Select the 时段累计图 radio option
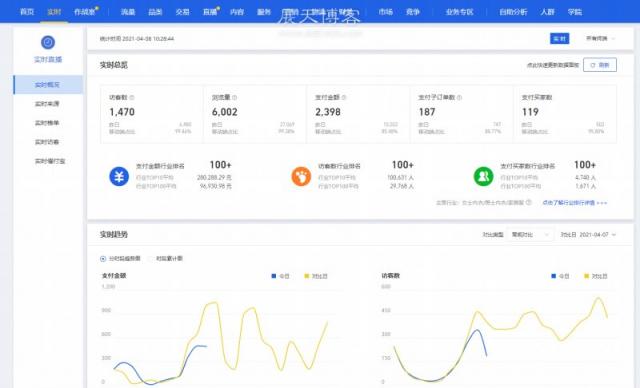 point(151,259)
